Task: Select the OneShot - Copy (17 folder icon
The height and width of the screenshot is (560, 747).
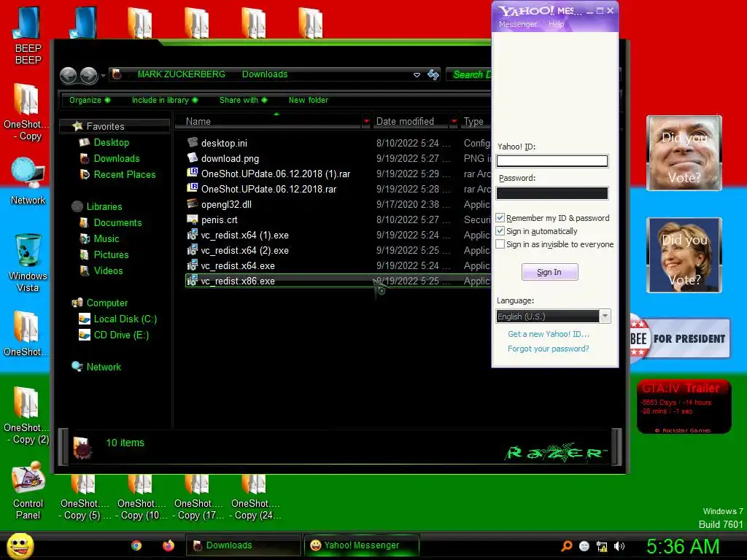Action: [x=198, y=497]
